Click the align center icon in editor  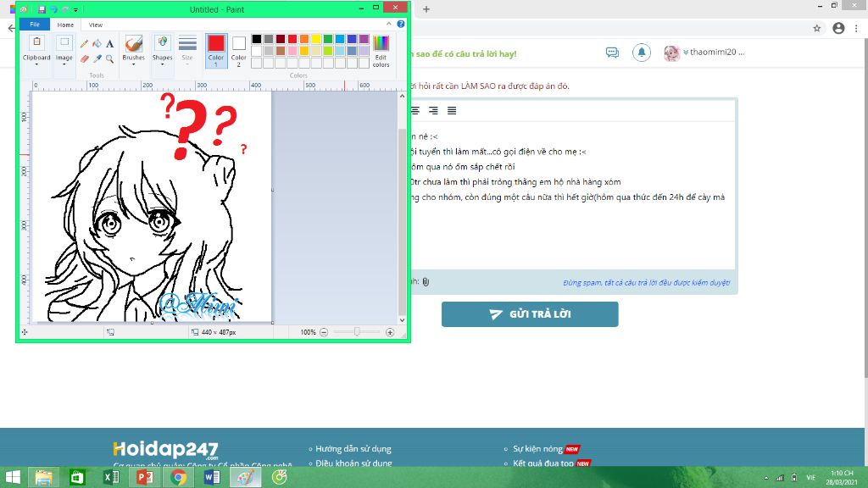pos(415,111)
